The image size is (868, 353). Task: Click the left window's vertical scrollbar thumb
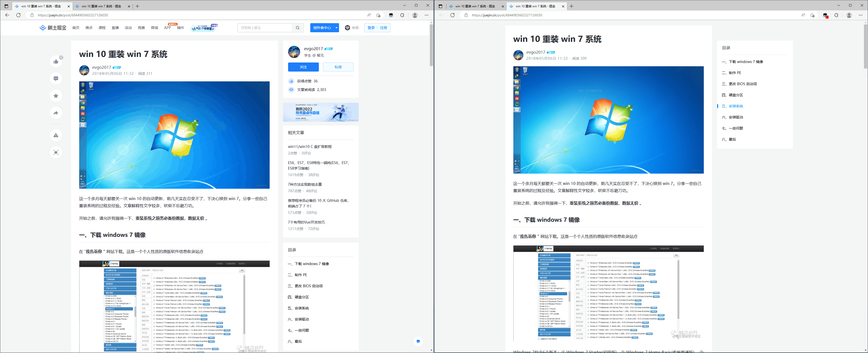pyautogui.click(x=431, y=45)
